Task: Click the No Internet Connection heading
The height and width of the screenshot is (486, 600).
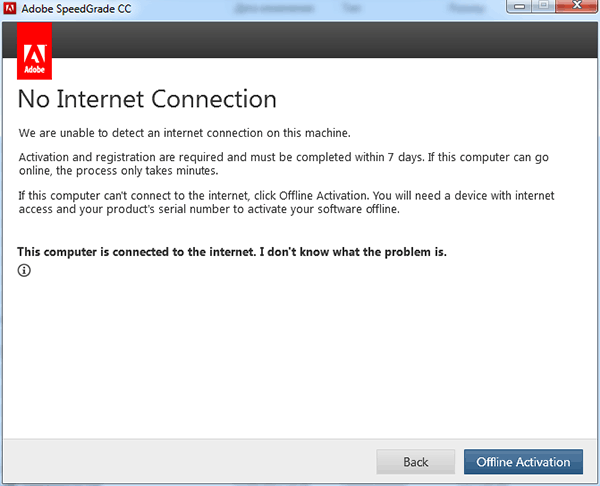Action: tap(147, 99)
